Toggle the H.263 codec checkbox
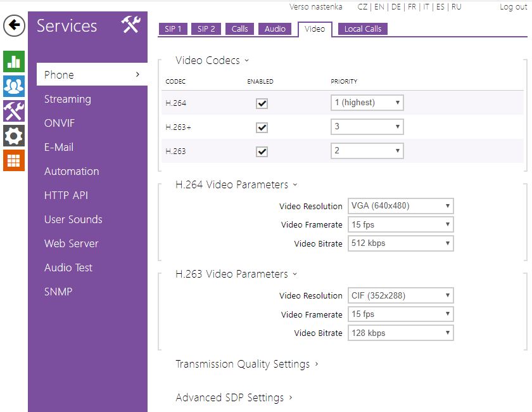 [x=262, y=151]
